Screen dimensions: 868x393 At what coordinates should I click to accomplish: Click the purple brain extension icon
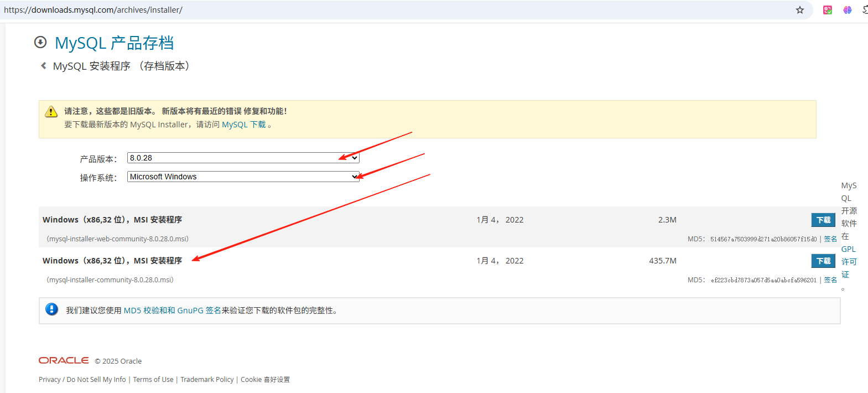coord(848,10)
